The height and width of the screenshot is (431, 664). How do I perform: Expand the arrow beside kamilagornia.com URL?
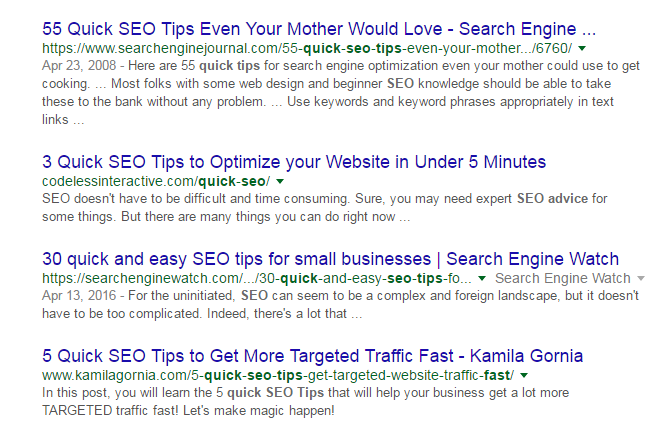524,374
